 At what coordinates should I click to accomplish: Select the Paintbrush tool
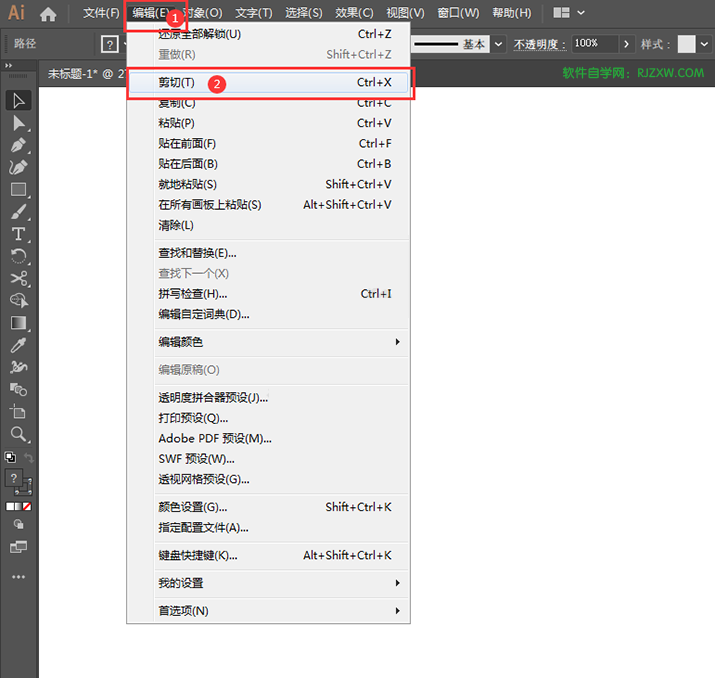click(18, 212)
